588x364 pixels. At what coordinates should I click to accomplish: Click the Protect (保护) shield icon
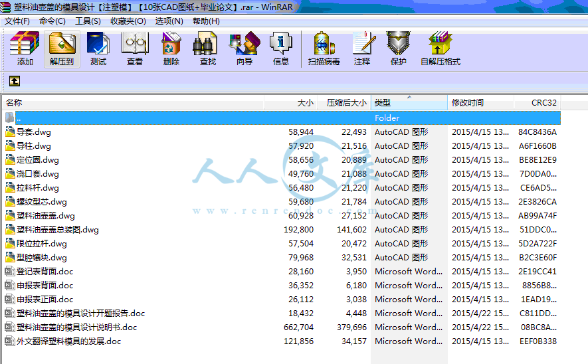(x=398, y=49)
